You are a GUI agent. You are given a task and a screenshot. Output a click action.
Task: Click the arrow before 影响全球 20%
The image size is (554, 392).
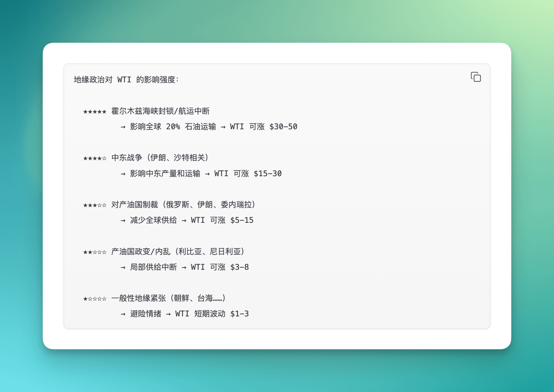tap(123, 127)
